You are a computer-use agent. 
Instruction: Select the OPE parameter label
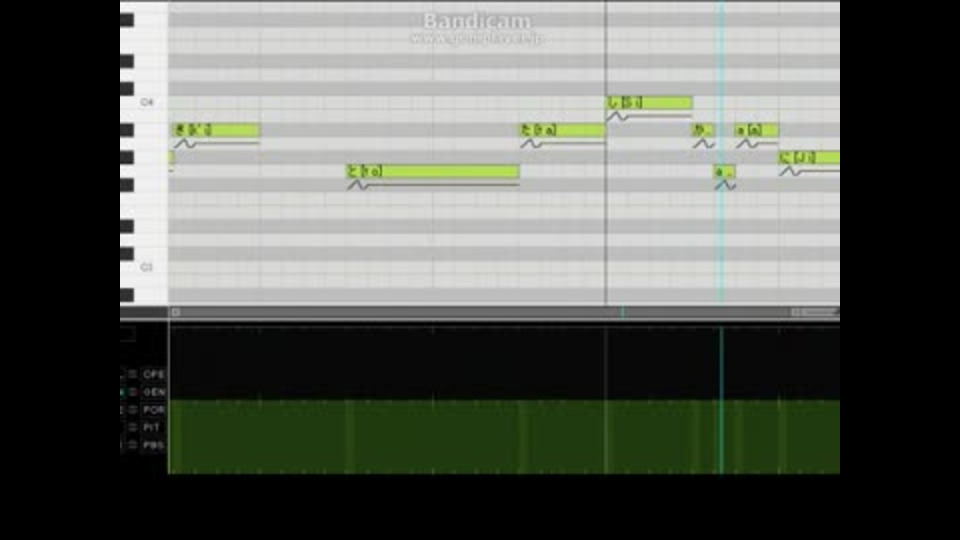154,374
